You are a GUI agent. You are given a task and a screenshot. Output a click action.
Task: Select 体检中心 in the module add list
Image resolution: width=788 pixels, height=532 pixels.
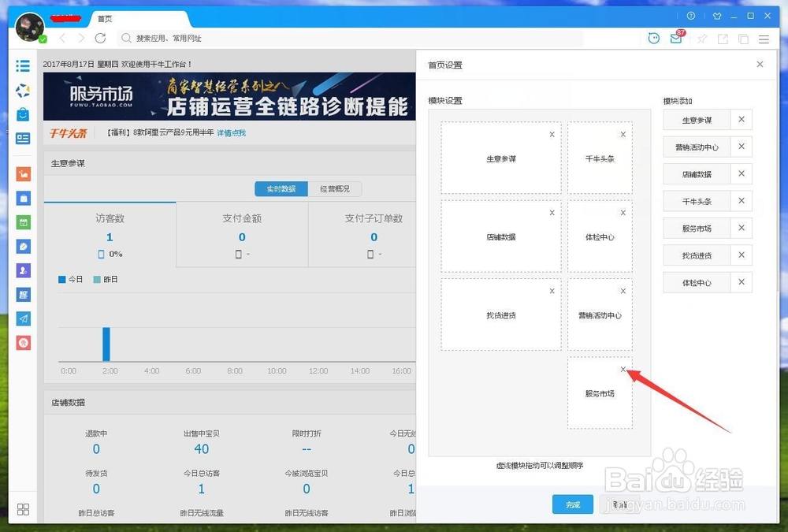tap(697, 283)
